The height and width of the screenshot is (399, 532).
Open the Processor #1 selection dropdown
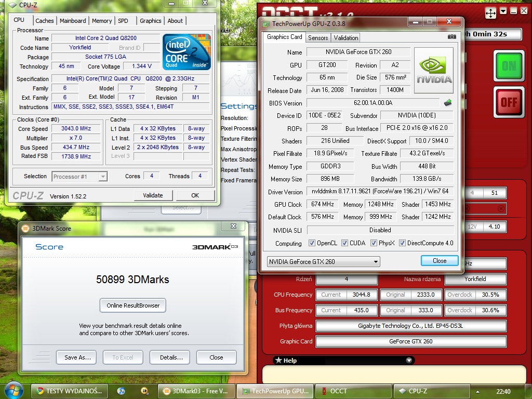pos(79,177)
